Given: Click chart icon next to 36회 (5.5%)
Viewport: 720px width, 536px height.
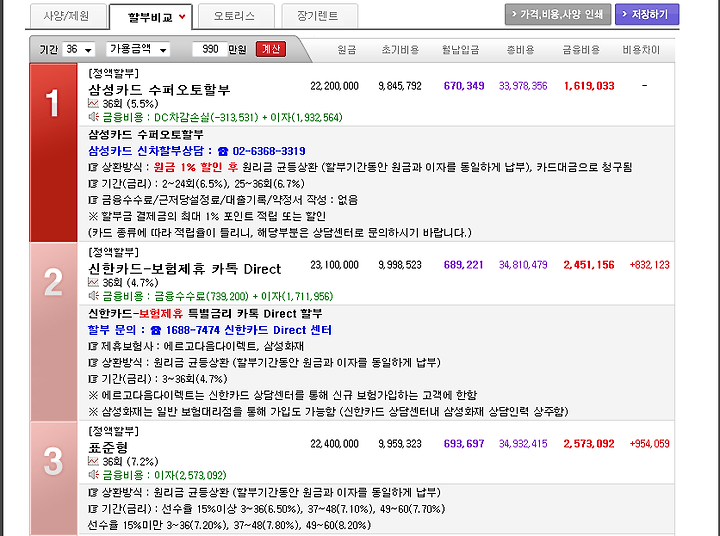Looking at the screenshot, I should 93,103.
